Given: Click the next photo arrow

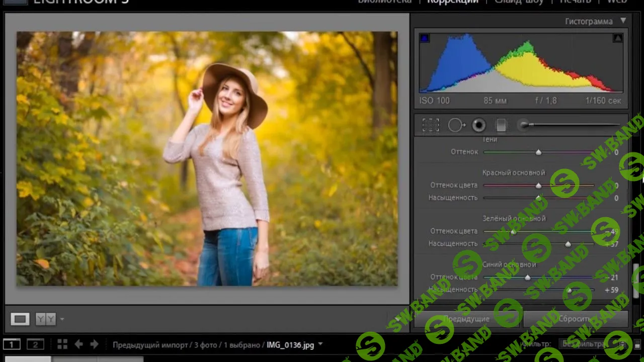Looking at the screenshot, I should (x=94, y=344).
